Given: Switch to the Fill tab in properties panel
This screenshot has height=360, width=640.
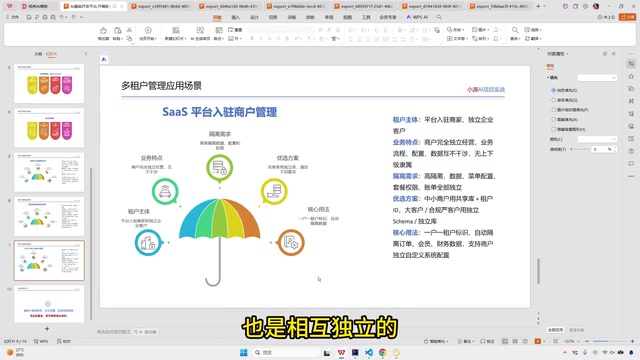Looking at the screenshot, I should tap(550, 66).
